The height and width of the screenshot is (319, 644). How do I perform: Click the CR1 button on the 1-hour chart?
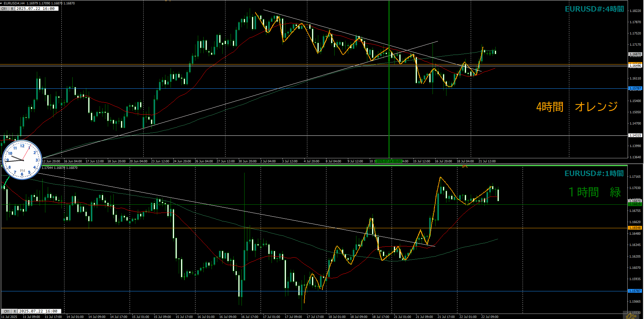7,311
